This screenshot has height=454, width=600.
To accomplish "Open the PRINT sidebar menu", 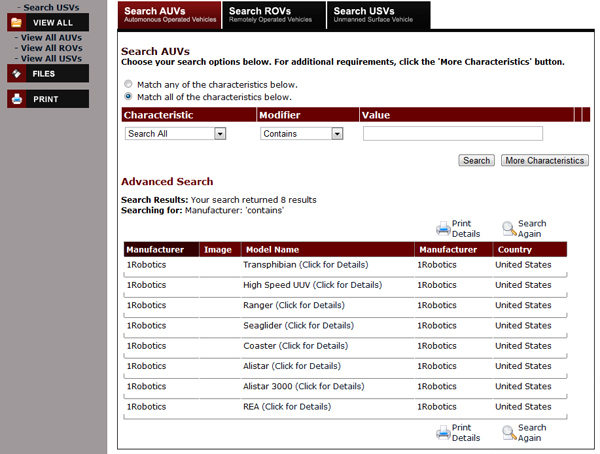I will click(48, 99).
